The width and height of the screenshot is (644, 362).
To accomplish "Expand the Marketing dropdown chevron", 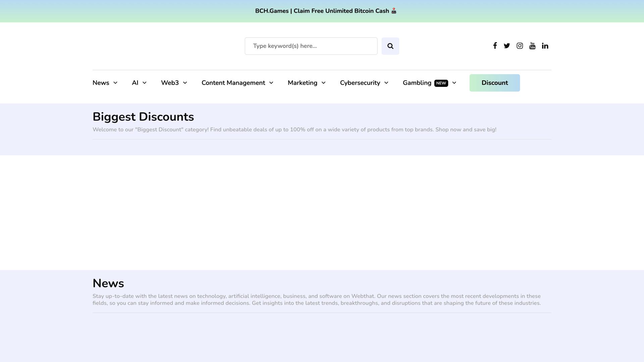I will coord(323,83).
